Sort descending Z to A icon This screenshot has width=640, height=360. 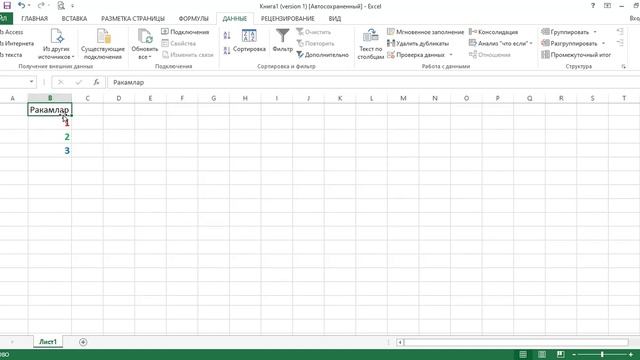tap(227, 51)
